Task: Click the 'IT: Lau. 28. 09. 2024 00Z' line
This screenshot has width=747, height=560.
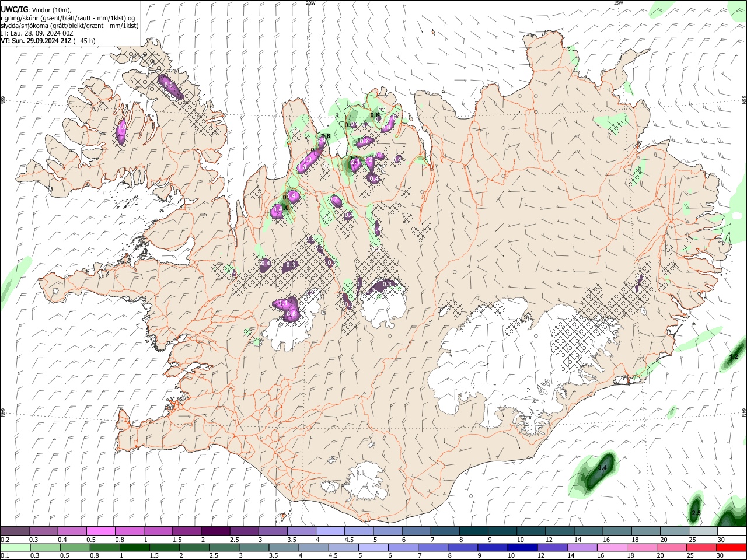Action: pos(37,33)
